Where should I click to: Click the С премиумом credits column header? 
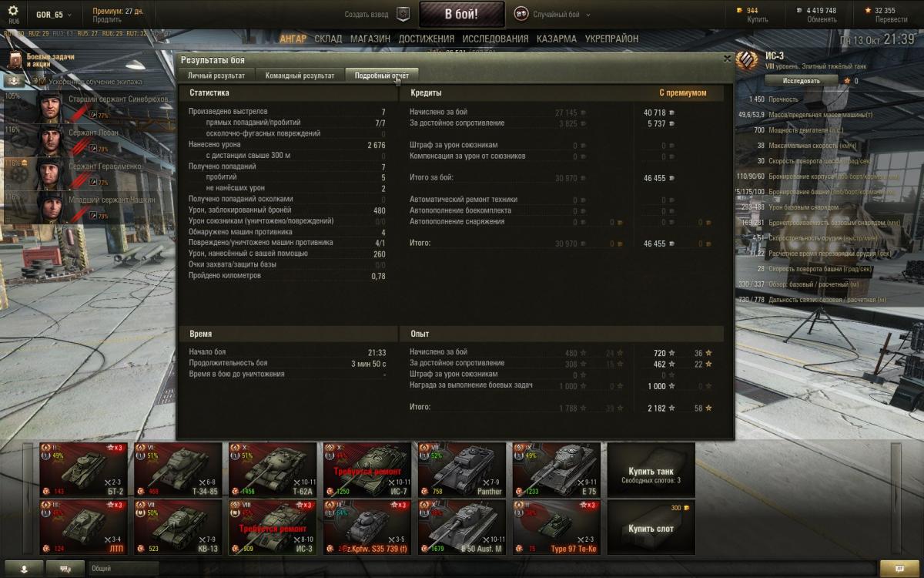pyautogui.click(x=682, y=92)
